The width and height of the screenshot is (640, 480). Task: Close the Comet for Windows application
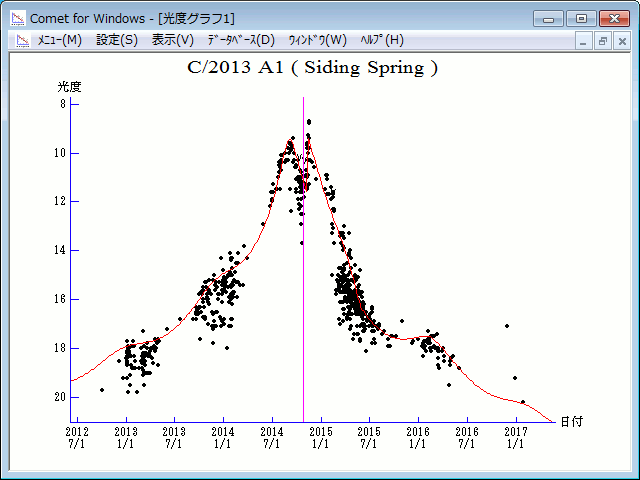point(614,19)
